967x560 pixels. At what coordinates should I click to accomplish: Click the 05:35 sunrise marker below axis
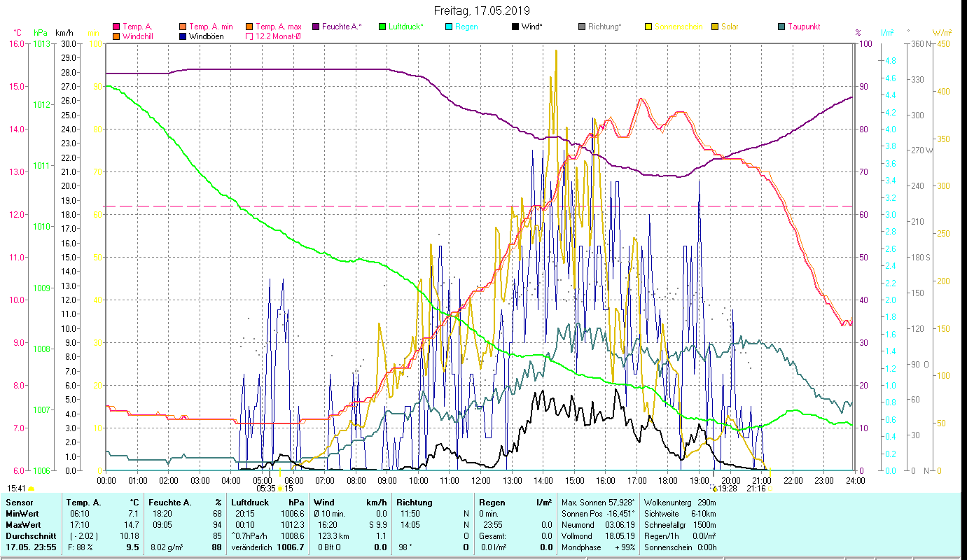[265, 489]
